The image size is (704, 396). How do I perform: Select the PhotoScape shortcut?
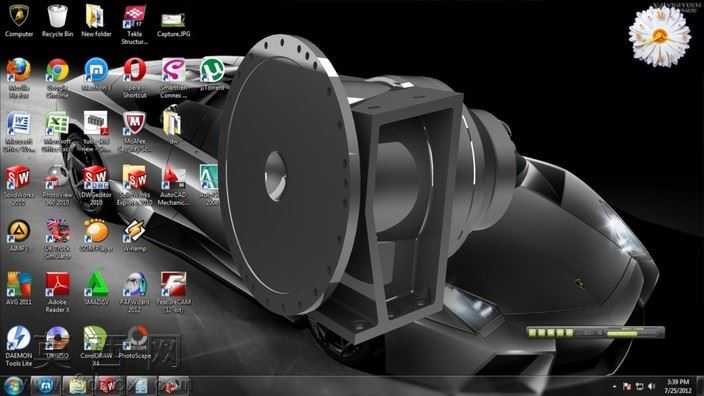135,343
